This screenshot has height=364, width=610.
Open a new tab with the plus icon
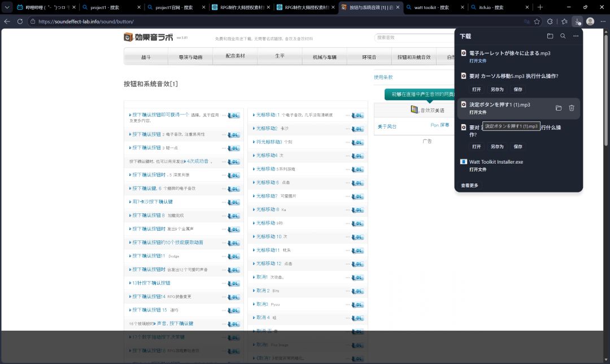coord(540,7)
